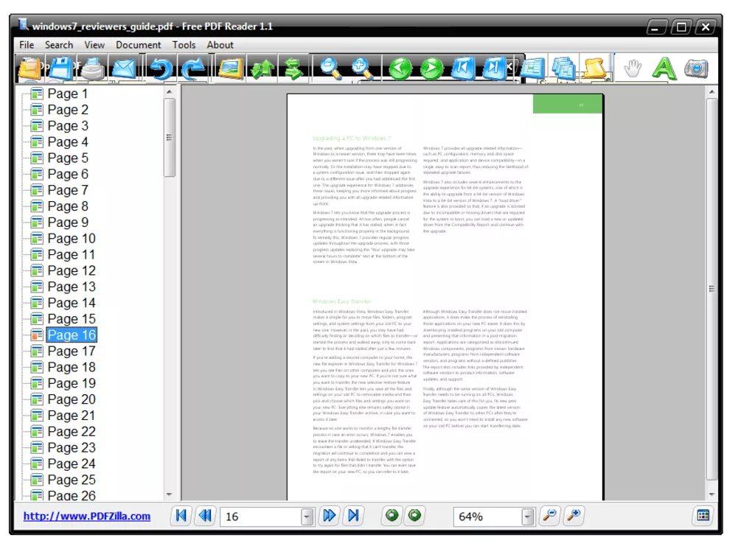Jump to first page in bottom bar
Image resolution: width=752 pixels, height=560 pixels.
181,515
